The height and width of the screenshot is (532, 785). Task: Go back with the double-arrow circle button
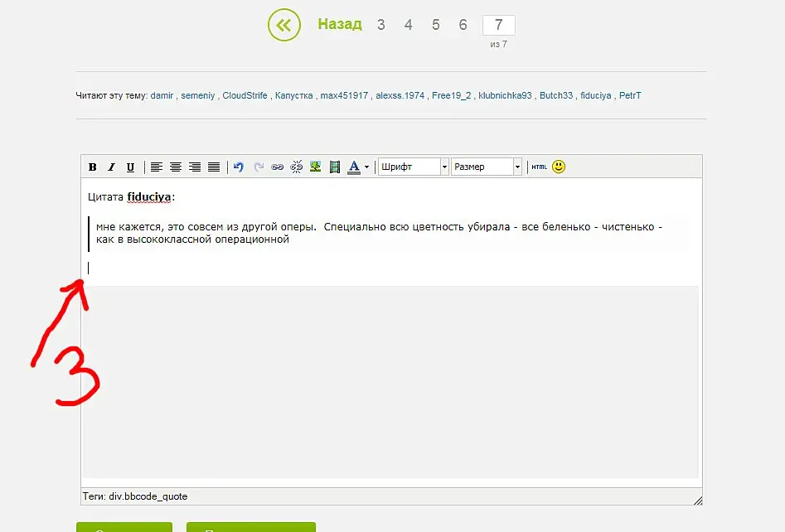(283, 25)
